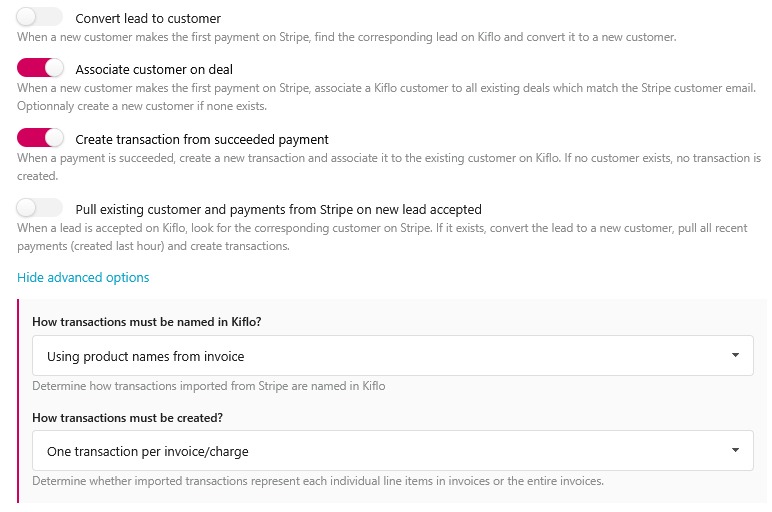The width and height of the screenshot is (772, 512).
Task: Enable Pull existing customer and payments toggle
Action: (x=40, y=209)
